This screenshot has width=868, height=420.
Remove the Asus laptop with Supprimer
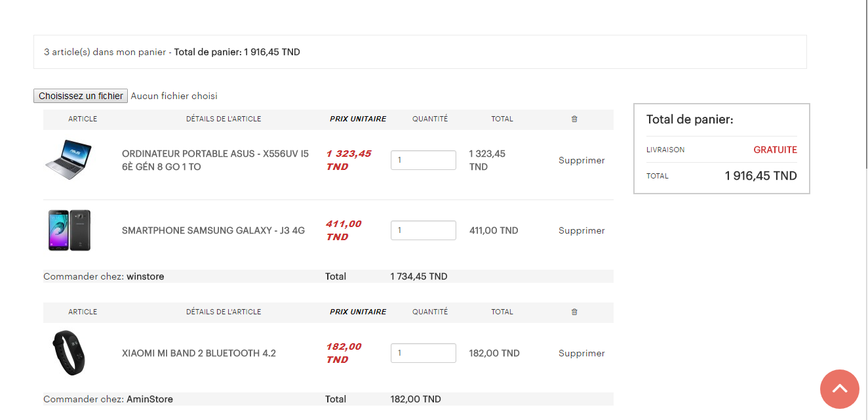coord(582,160)
